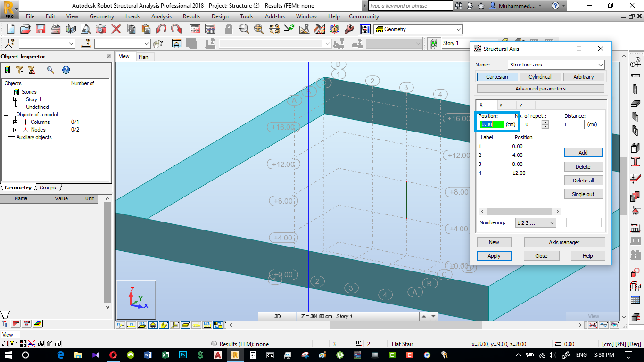644x362 pixels.
Task: Expand the Columns node in Object Inspector
Action: pyautogui.click(x=14, y=122)
